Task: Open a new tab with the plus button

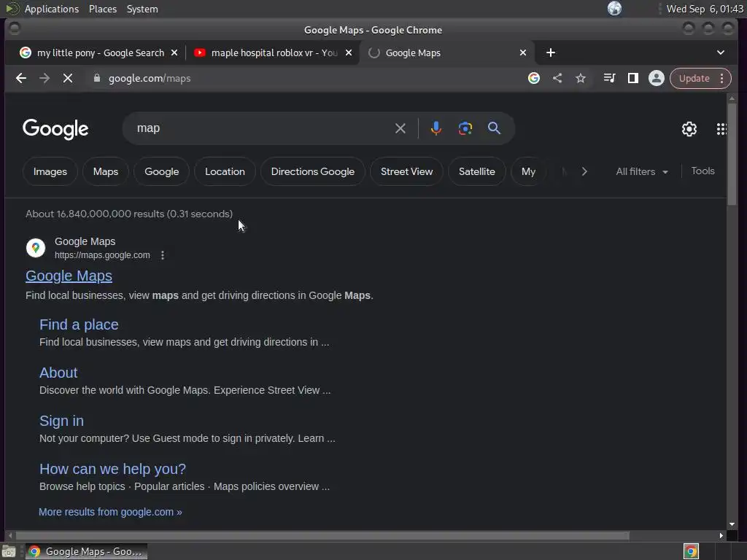Action: (551, 52)
